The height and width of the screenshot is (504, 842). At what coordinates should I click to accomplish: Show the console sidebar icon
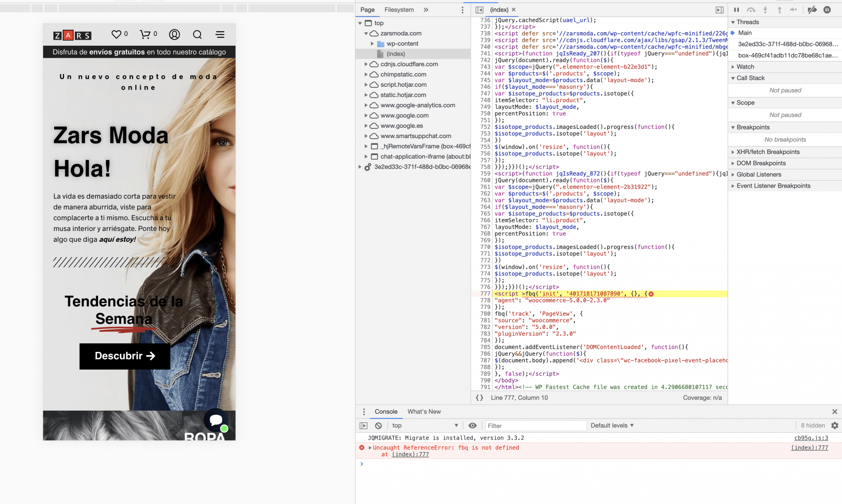pos(364,426)
